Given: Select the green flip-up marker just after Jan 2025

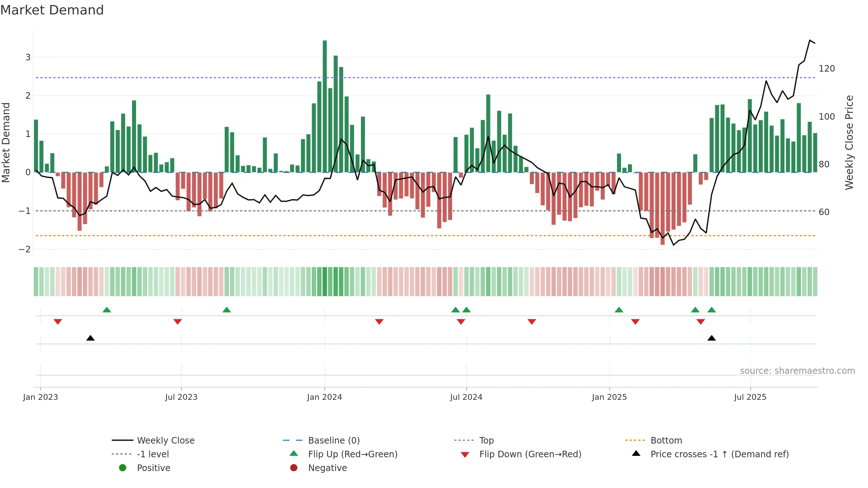Looking at the screenshot, I should pyautogui.click(x=619, y=310).
